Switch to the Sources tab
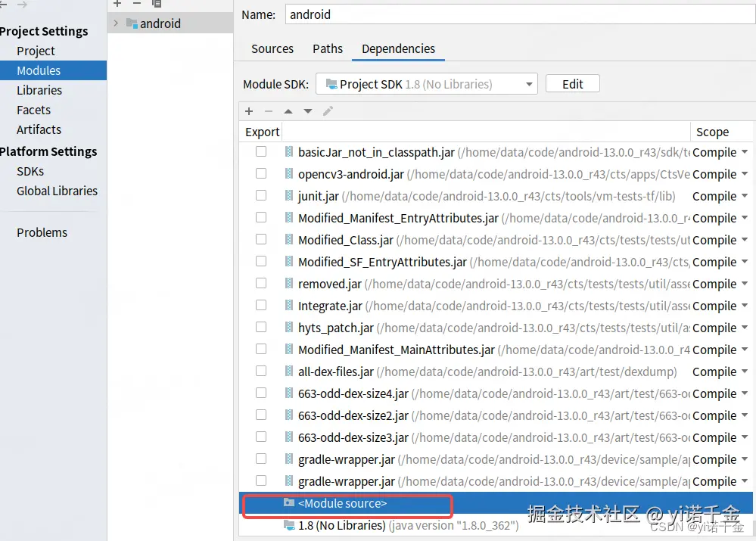756x541 pixels. pos(272,48)
